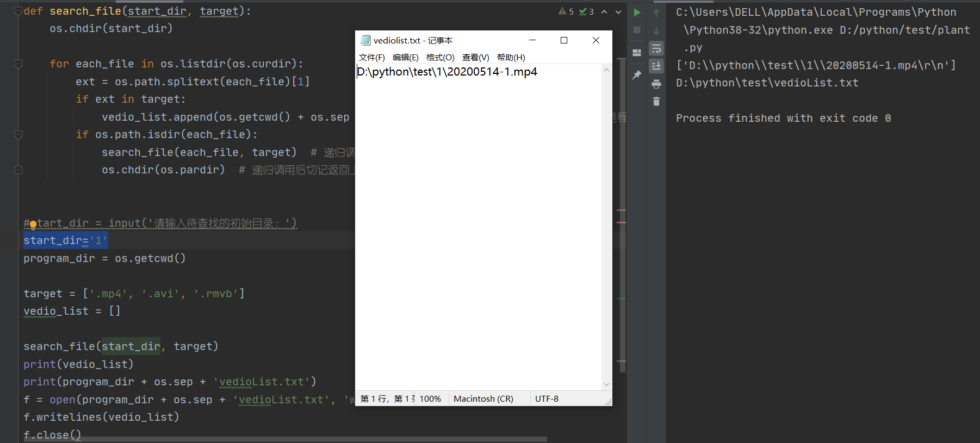Click Process finished with exit code 0

pyautogui.click(x=783, y=118)
